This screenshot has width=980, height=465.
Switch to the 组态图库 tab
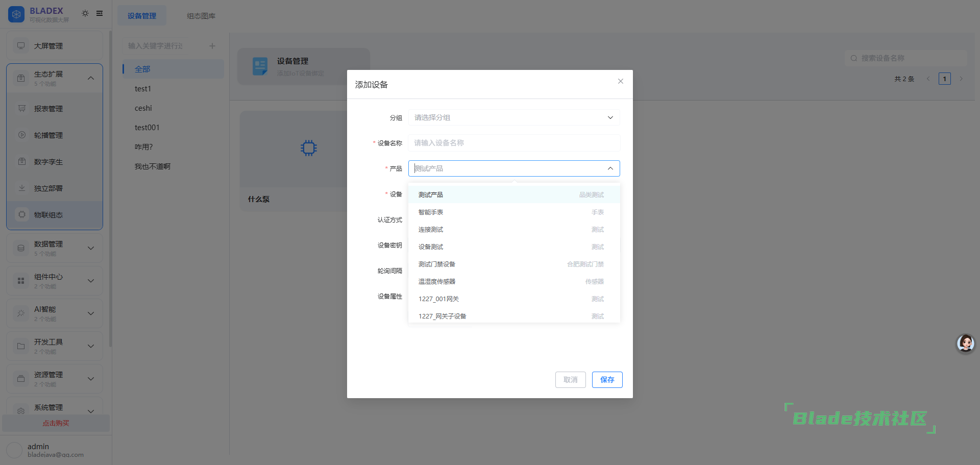coord(201,16)
